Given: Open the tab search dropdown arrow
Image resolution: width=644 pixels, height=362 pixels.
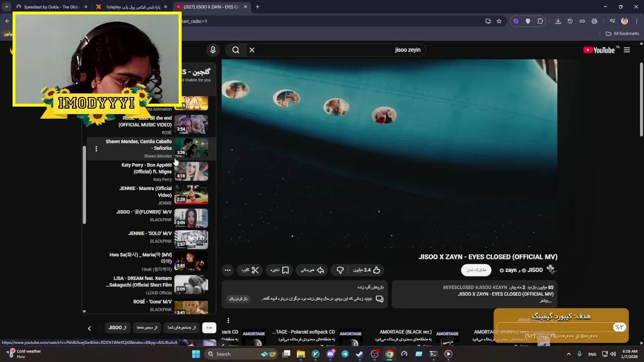Looking at the screenshot, I should [7, 7].
